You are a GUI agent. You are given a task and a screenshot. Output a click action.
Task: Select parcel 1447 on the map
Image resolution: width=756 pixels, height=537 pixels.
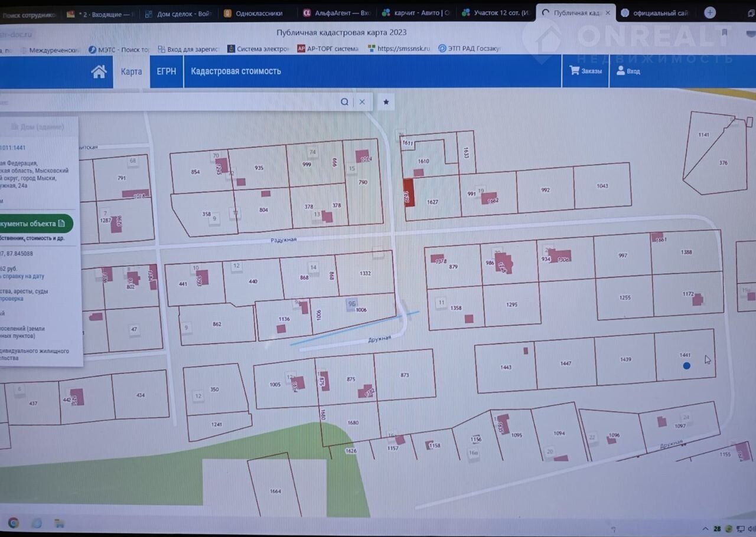coord(565,364)
